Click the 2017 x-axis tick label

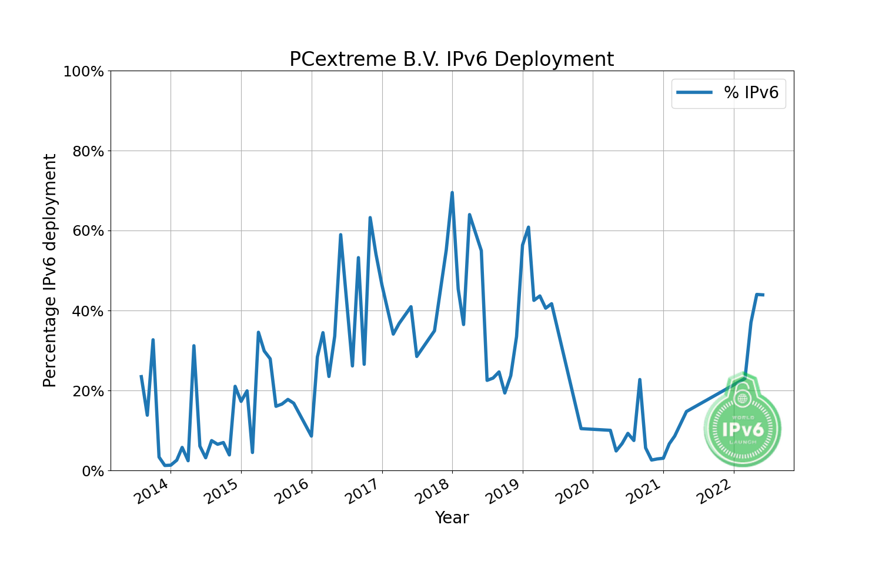pyautogui.click(x=363, y=492)
